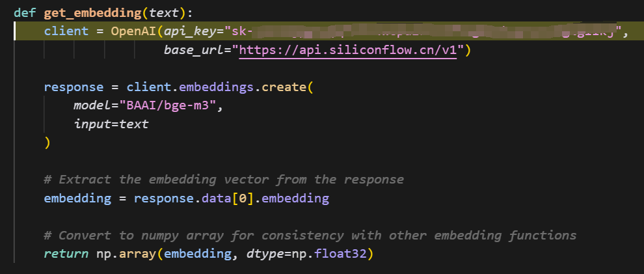
Task: Click client in client.embeddings.create
Action: tap(149, 87)
